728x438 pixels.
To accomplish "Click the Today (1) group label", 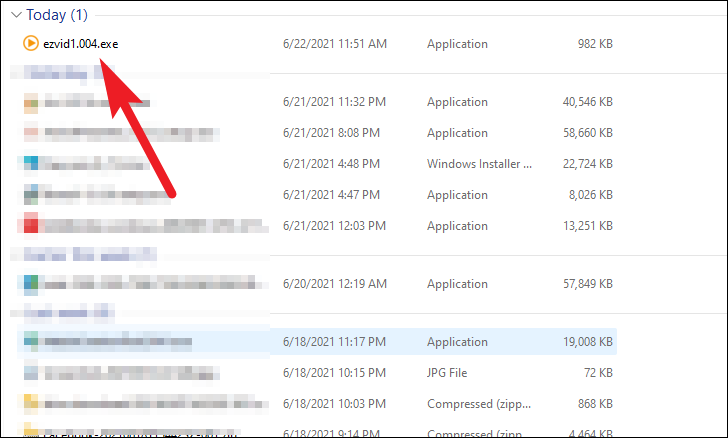I will 56,16.
